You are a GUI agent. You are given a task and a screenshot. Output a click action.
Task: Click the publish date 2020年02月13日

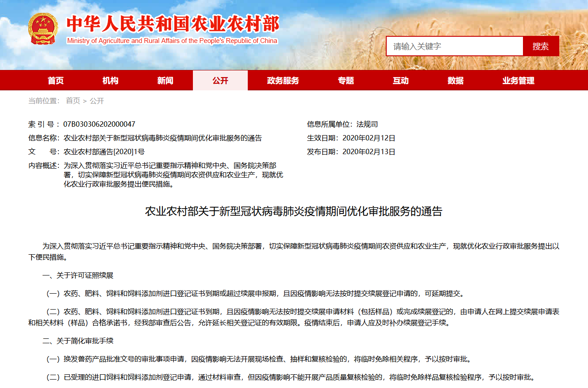pyautogui.click(x=369, y=151)
